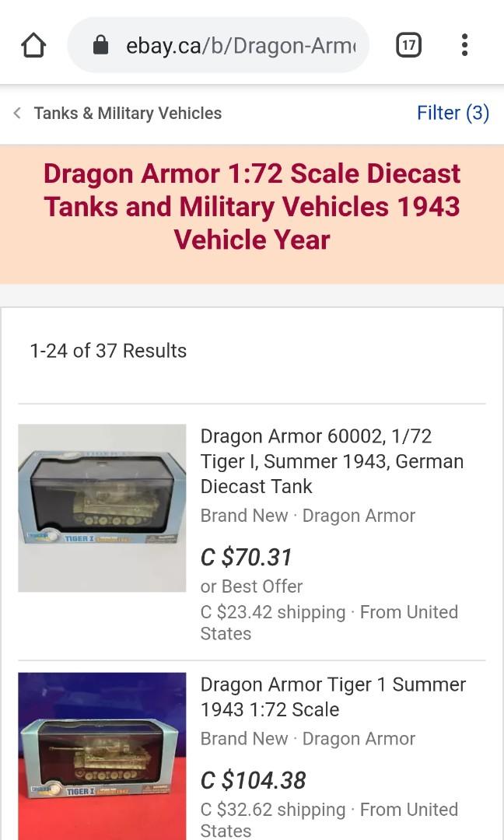Tap the C $70.31 price

coord(246,557)
